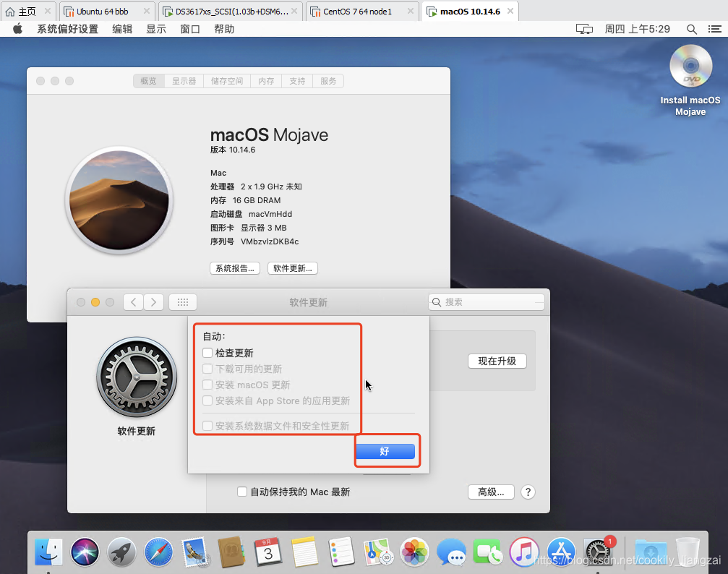The height and width of the screenshot is (574, 728).
Task: Switch to 支持 tab
Action: coord(297,81)
